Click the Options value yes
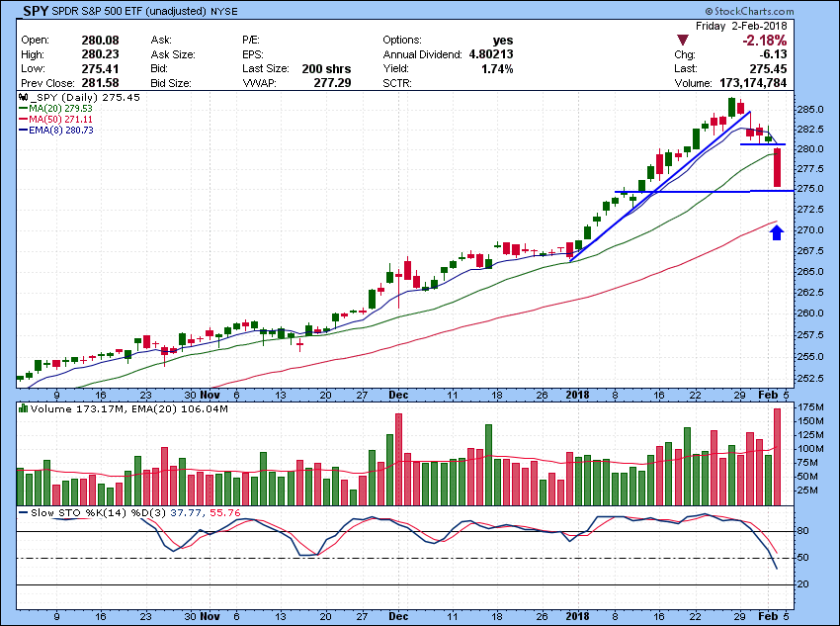 pyautogui.click(x=503, y=41)
